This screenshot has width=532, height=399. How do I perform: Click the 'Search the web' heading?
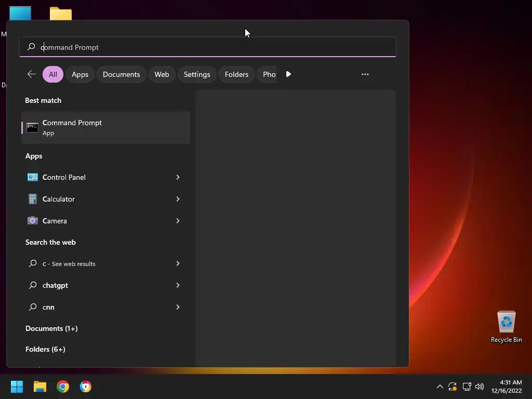tap(50, 242)
